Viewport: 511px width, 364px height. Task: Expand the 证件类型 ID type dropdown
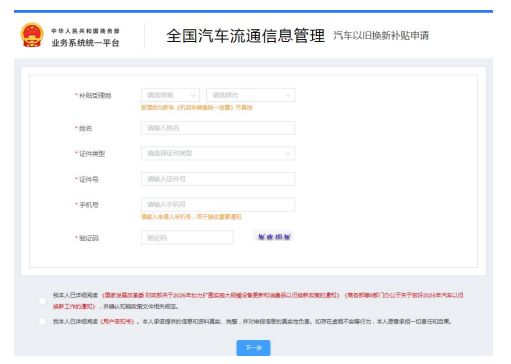(x=218, y=153)
